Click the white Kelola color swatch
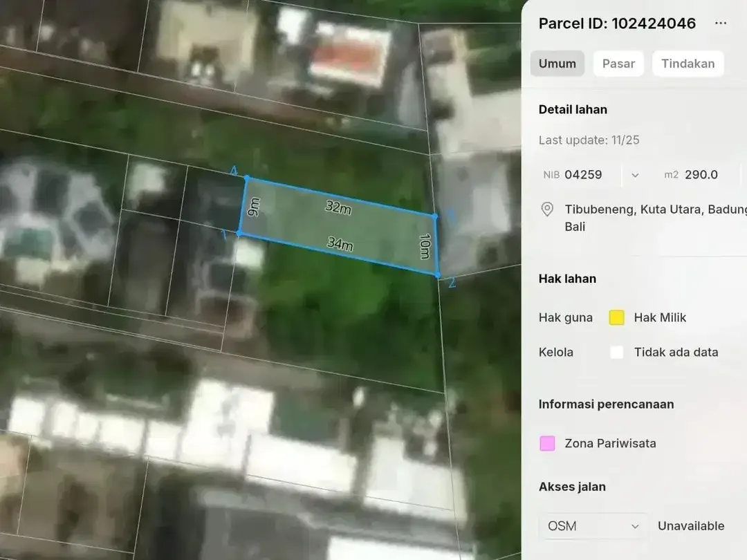Image resolution: width=747 pixels, height=560 pixels. coord(616,353)
